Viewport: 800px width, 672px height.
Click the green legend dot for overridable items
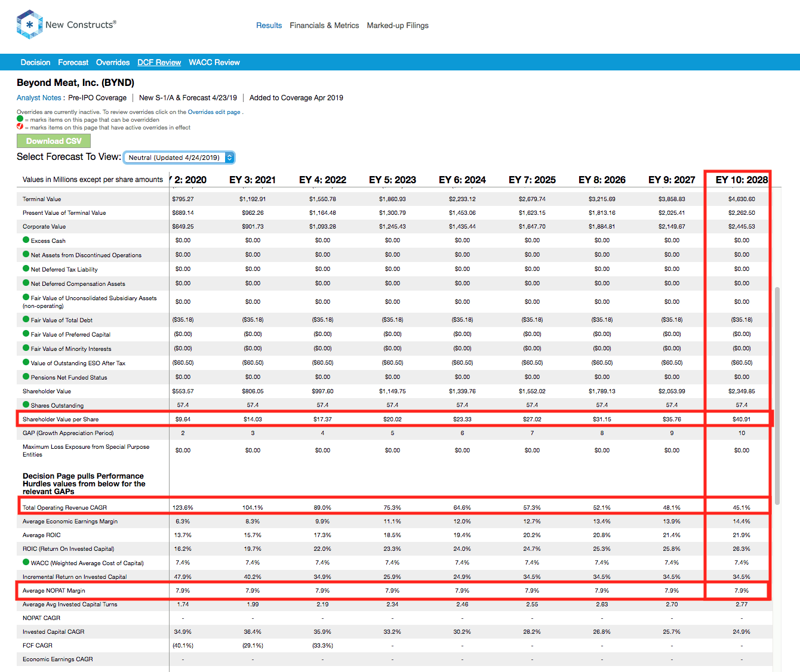(x=20, y=119)
